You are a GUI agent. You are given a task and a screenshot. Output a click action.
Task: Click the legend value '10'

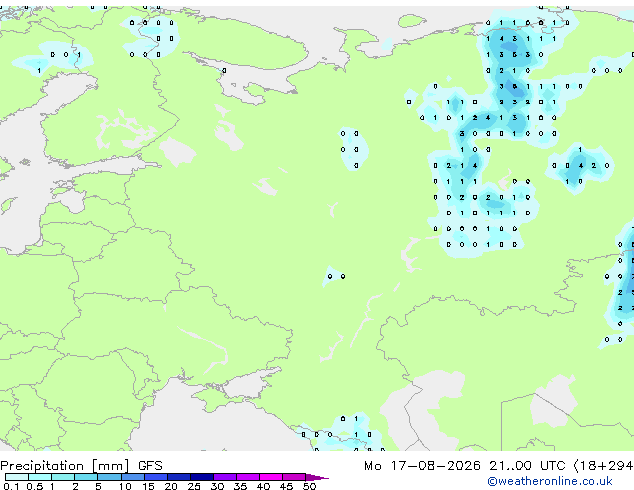tap(125, 486)
